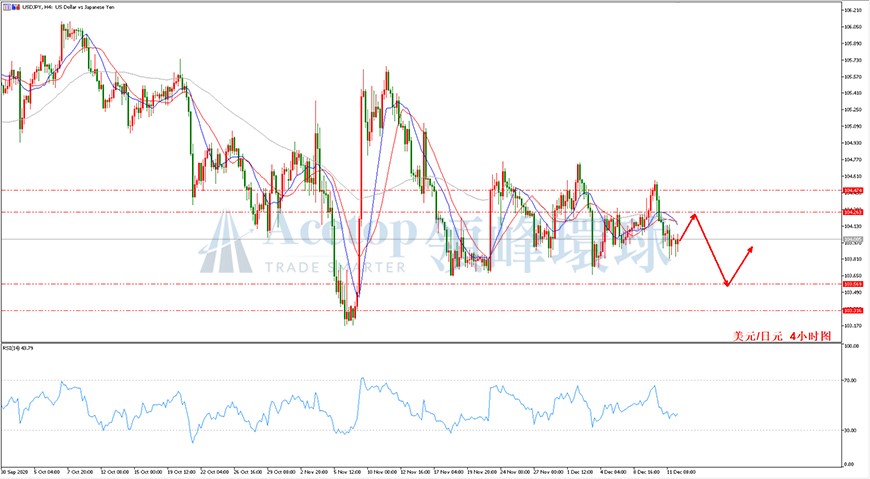The height and width of the screenshot is (479, 870).
Task: Select the 103.396 red price level tag
Action: [x=853, y=311]
